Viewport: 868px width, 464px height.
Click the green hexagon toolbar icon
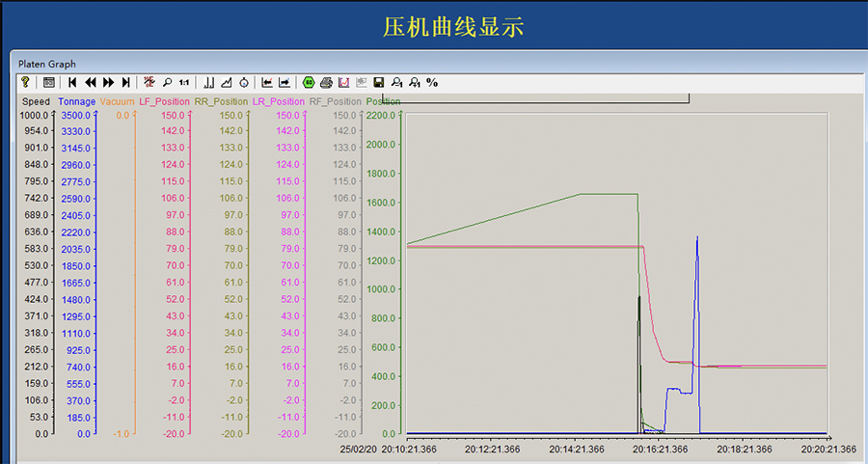pos(309,83)
